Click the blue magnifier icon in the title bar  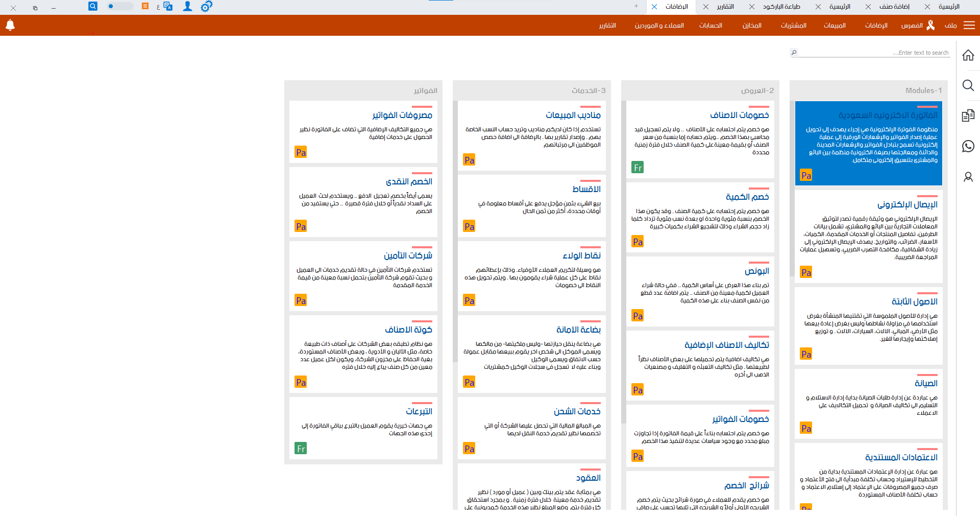coord(92,6)
